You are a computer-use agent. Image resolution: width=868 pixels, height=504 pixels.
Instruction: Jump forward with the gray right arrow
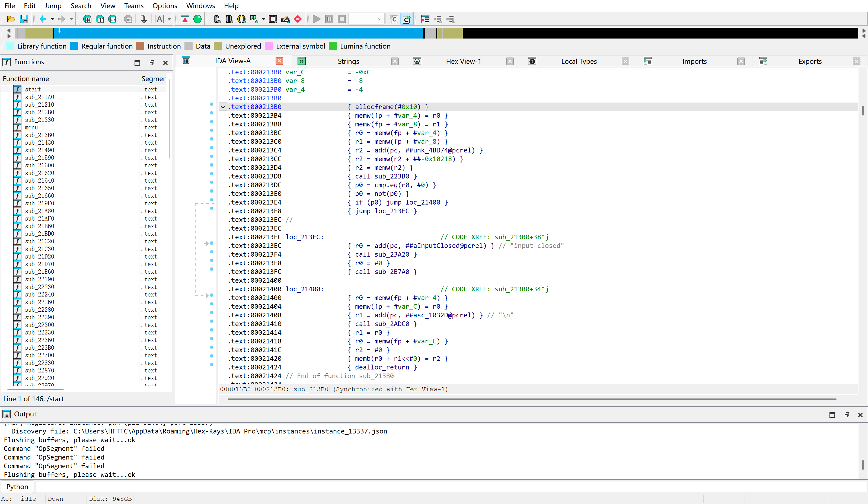[62, 19]
